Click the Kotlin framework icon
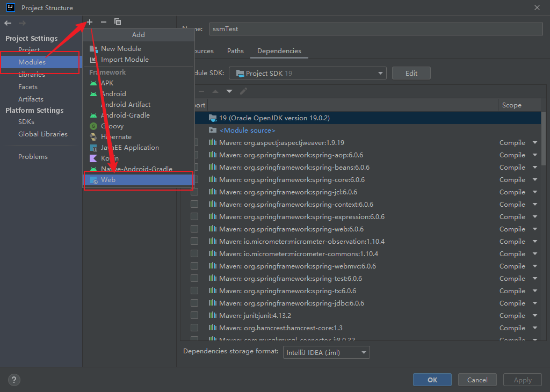 [x=93, y=158]
